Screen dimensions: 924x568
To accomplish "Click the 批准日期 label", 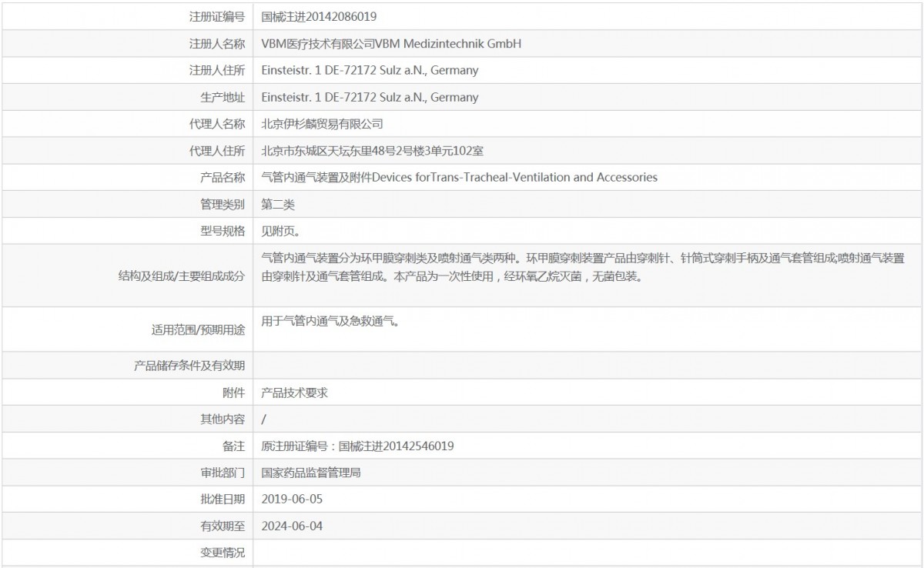I will (223, 500).
